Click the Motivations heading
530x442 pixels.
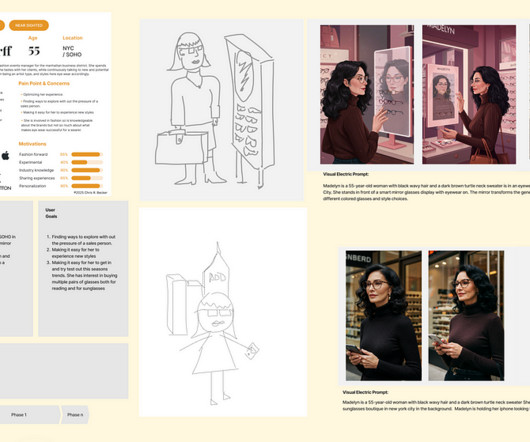point(32,144)
